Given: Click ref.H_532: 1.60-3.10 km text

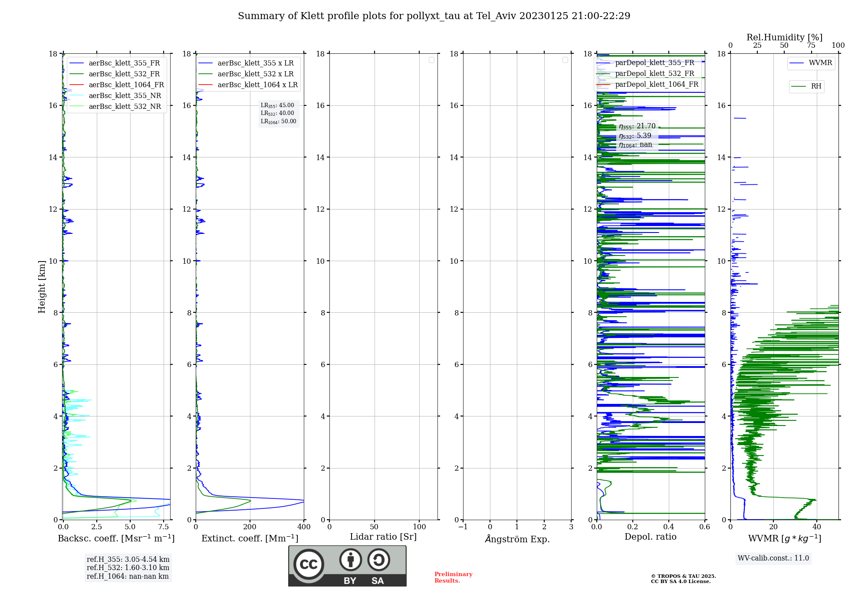Looking at the screenshot, I should coord(128,567).
